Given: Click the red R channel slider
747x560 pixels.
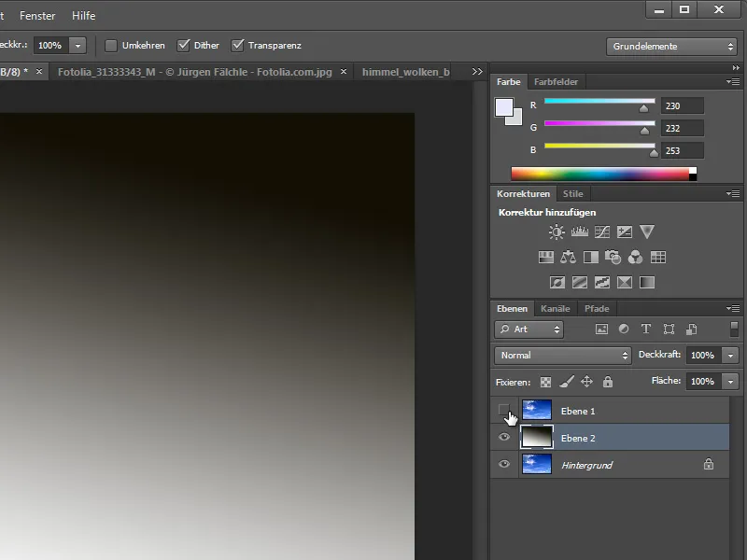Looking at the screenshot, I should pyautogui.click(x=599, y=102).
